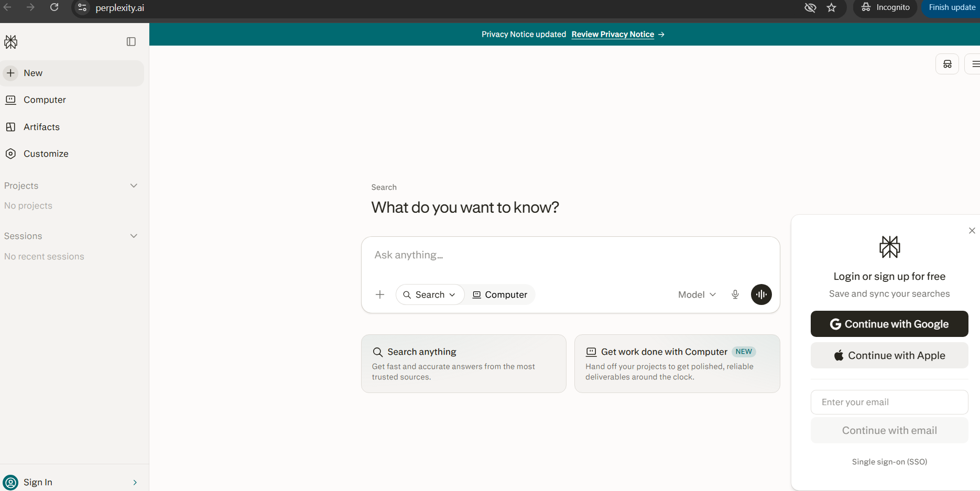Click perplexity.ai address bar URL
This screenshot has width=980, height=491.
(x=120, y=8)
